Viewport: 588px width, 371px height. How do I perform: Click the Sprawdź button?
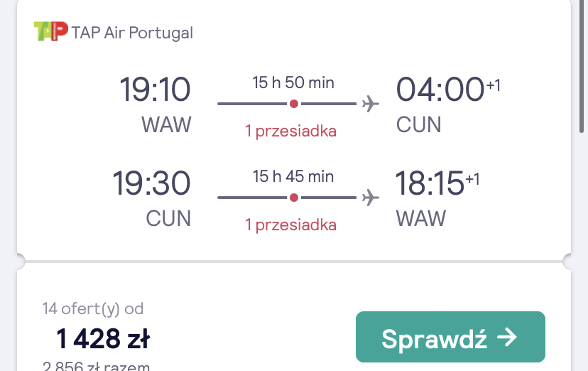450,337
